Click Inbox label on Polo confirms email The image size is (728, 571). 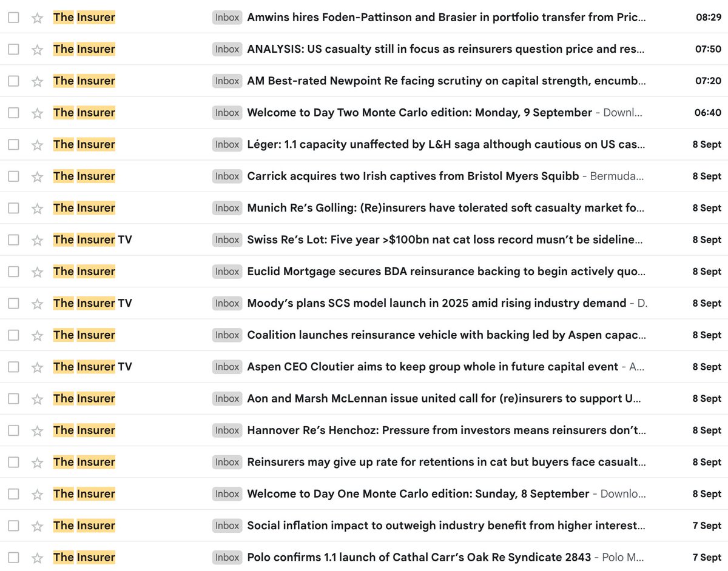pos(227,558)
